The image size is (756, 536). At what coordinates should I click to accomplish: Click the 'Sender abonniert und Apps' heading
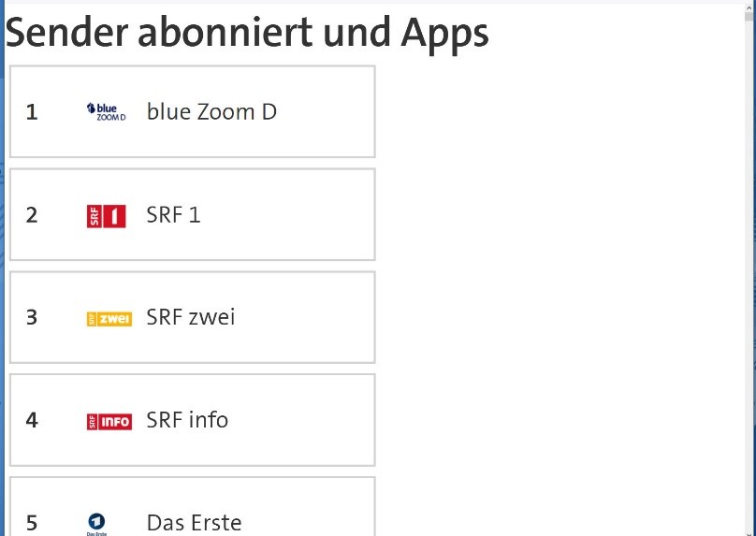pos(247,34)
